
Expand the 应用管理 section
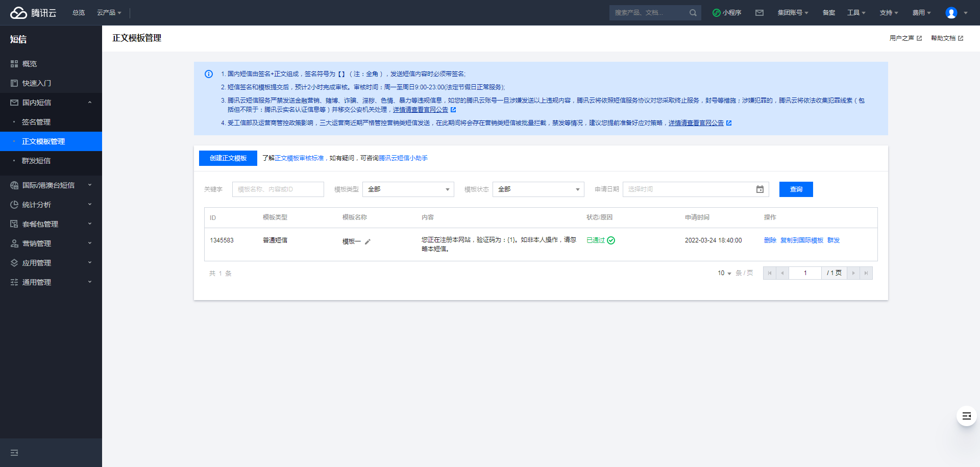51,263
